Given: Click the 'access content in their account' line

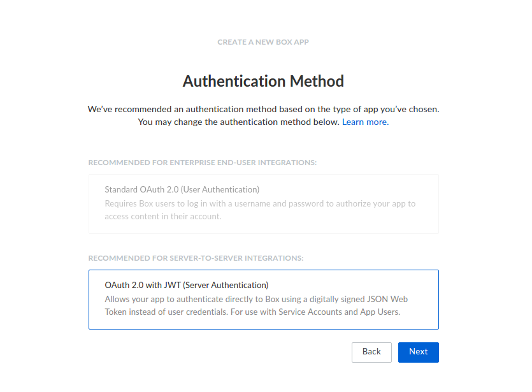Looking at the screenshot, I should pyautogui.click(x=163, y=217).
